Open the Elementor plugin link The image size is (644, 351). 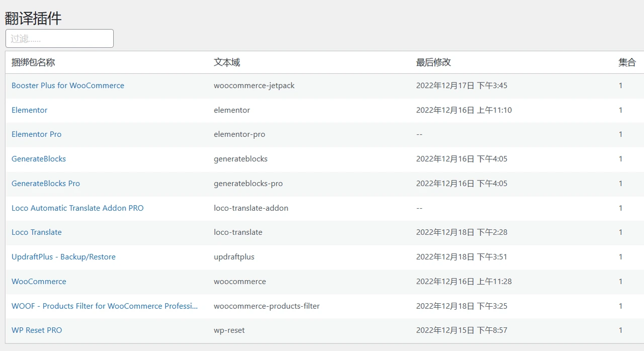tap(30, 110)
